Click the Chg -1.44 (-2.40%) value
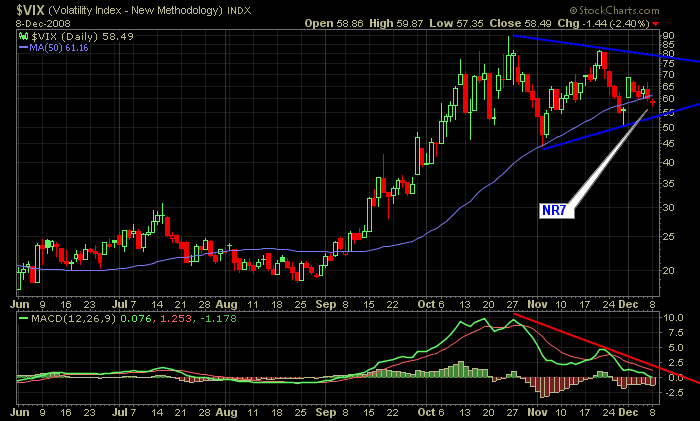The height and width of the screenshot is (421, 700). coord(604,23)
